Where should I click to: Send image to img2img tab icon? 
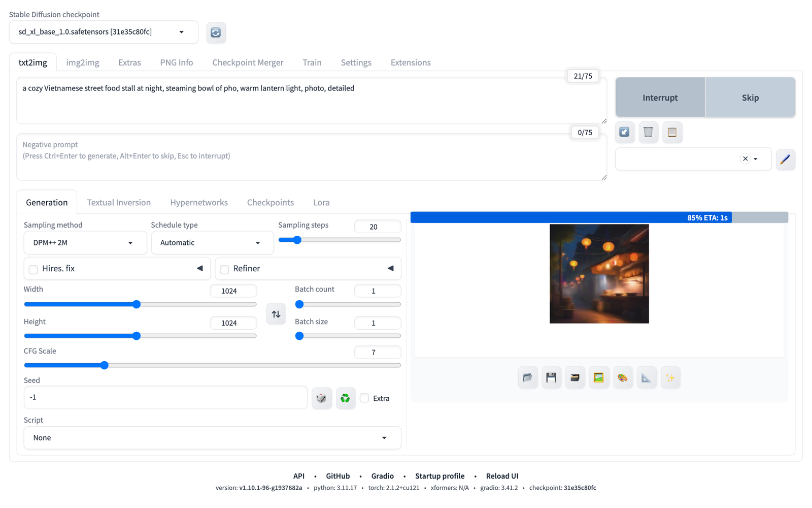[x=599, y=377]
